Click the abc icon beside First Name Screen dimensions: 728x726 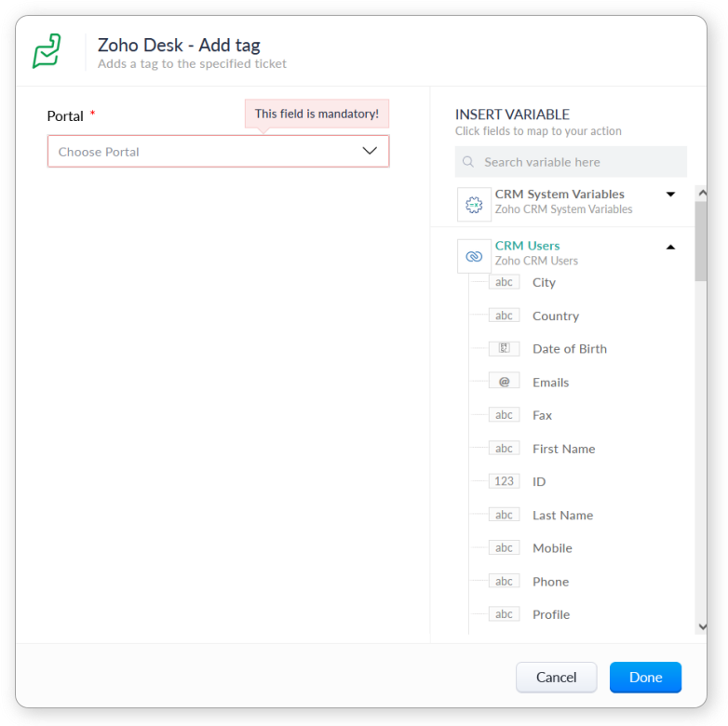505,448
